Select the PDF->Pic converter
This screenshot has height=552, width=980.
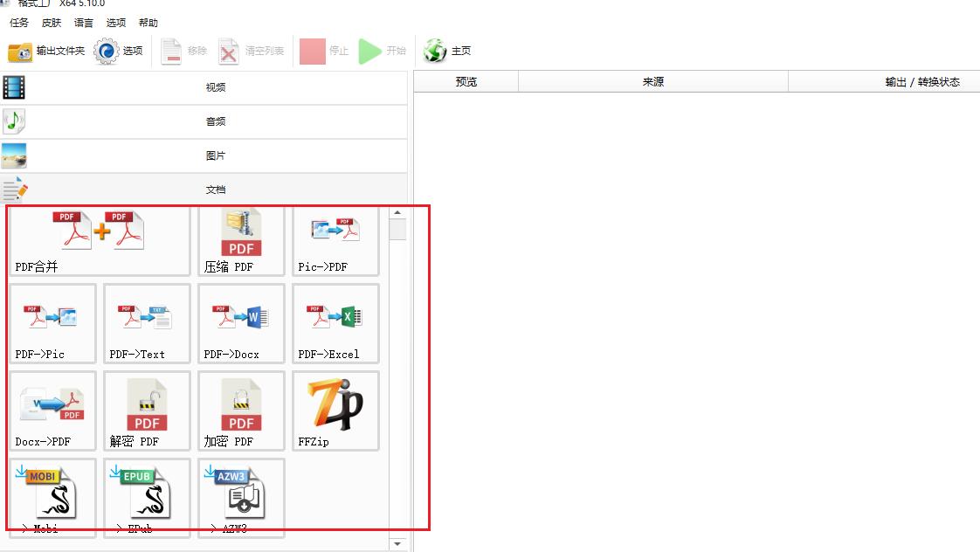[x=52, y=323]
